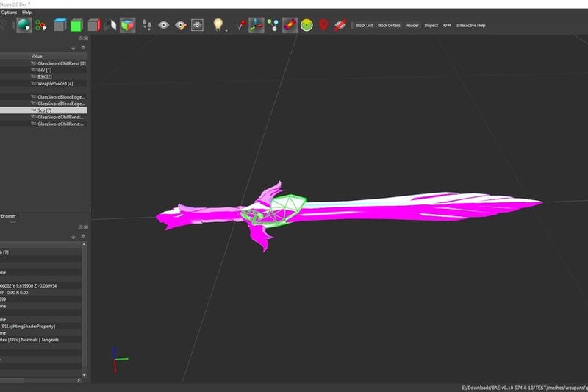588x392 pixels.
Task: Click the file path text in the status bar
Action: pos(524,388)
